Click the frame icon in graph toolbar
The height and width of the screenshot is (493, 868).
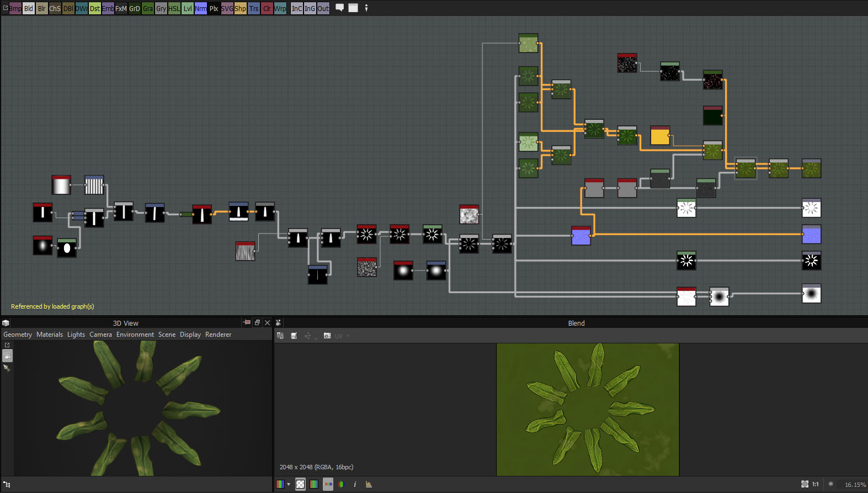point(353,8)
